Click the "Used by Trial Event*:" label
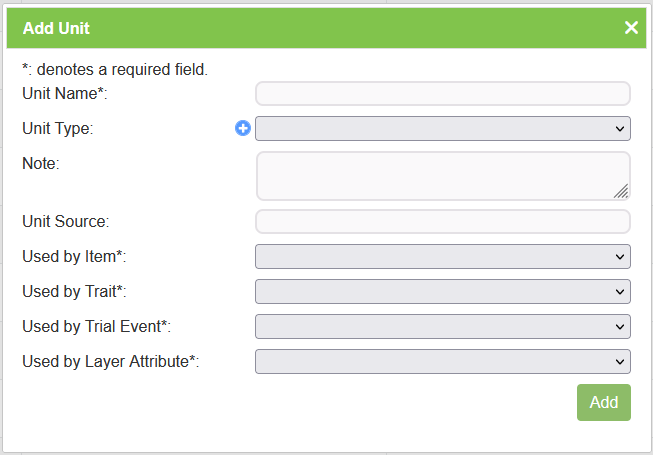The image size is (653, 455). point(96,327)
